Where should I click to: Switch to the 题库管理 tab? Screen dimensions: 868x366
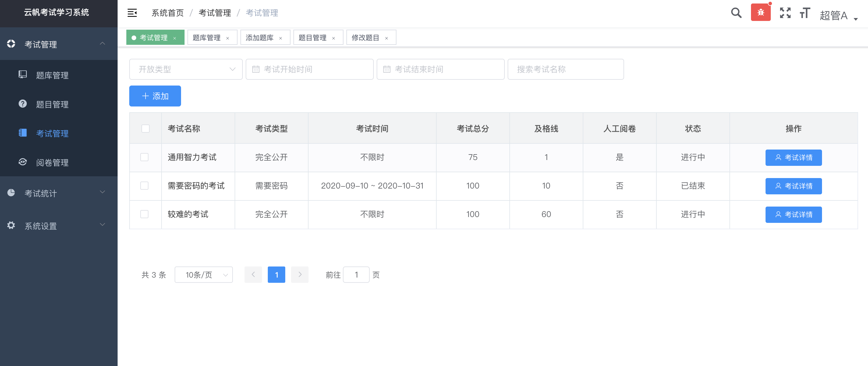(x=212, y=37)
